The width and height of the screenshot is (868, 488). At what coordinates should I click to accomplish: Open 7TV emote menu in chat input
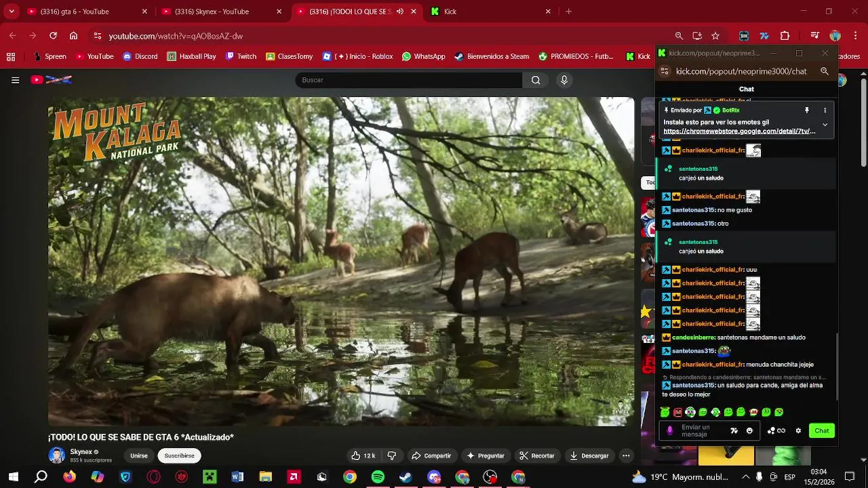click(734, 430)
